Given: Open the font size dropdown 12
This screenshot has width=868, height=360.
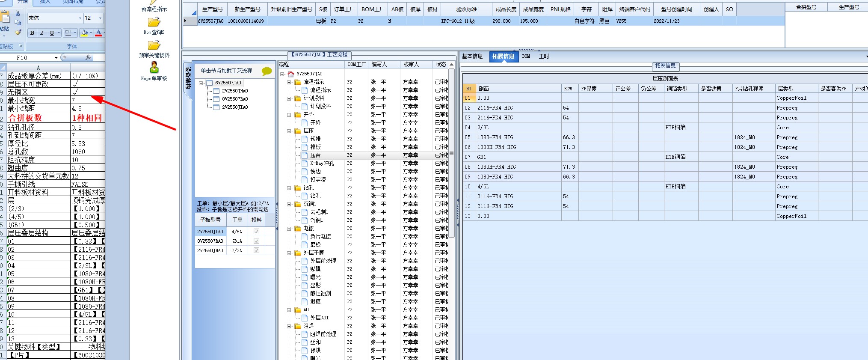Looking at the screenshot, I should click(x=100, y=18).
